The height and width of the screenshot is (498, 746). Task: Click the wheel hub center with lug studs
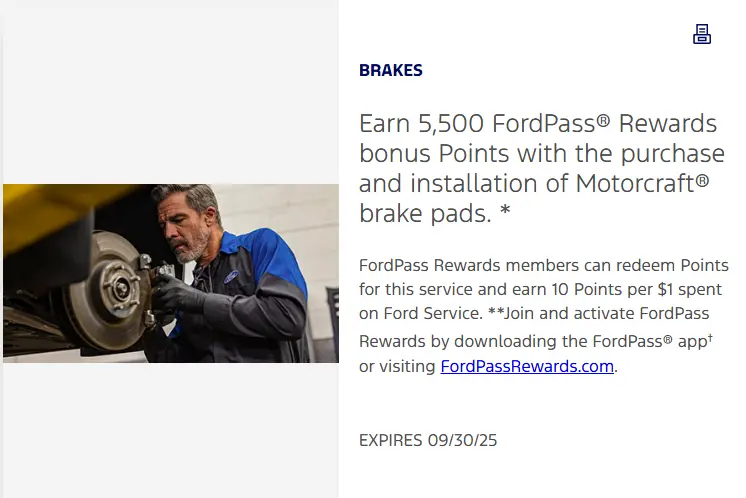click(120, 289)
